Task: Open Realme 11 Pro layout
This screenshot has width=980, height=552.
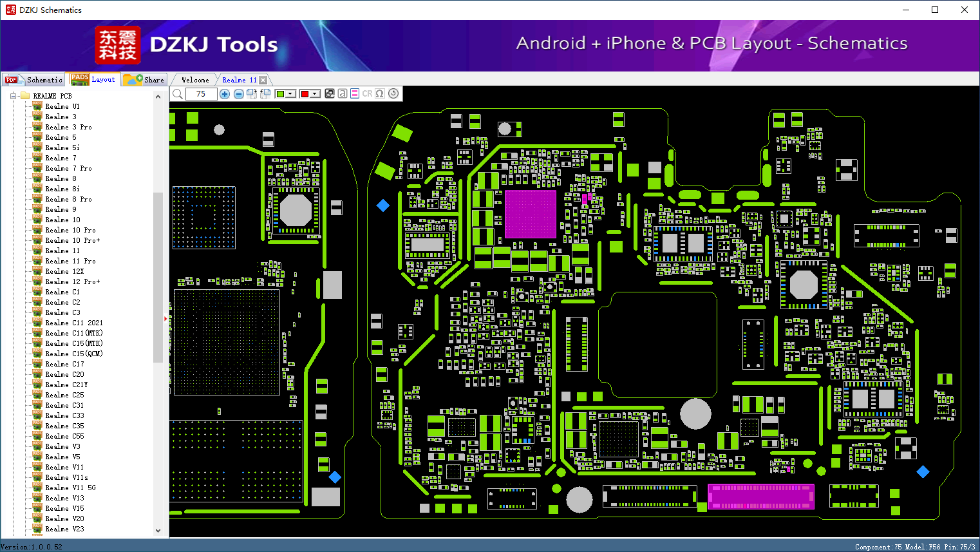Action: pyautogui.click(x=70, y=261)
